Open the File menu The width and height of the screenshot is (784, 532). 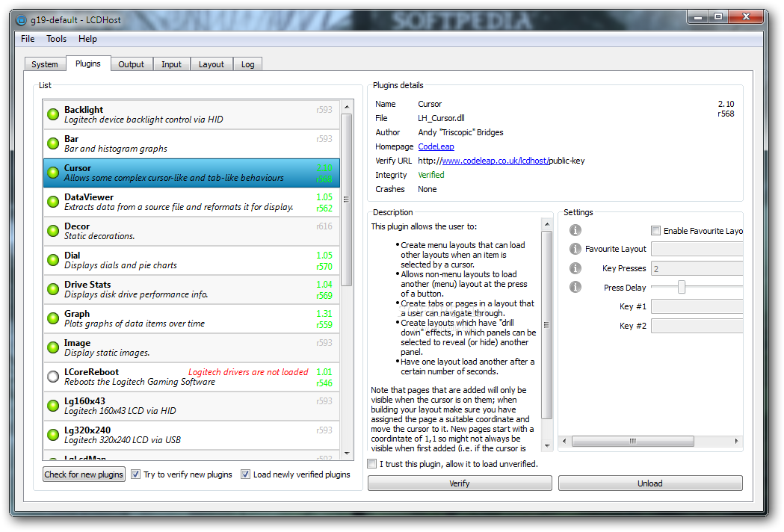coord(28,39)
